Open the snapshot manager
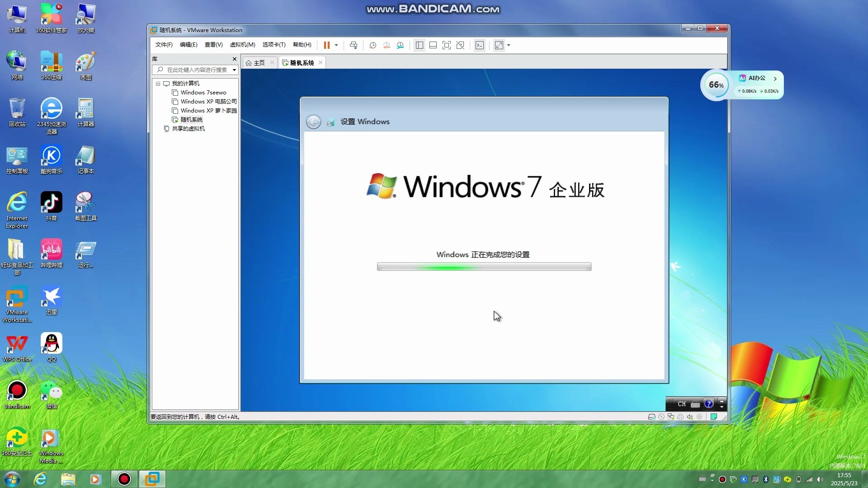 point(401,45)
